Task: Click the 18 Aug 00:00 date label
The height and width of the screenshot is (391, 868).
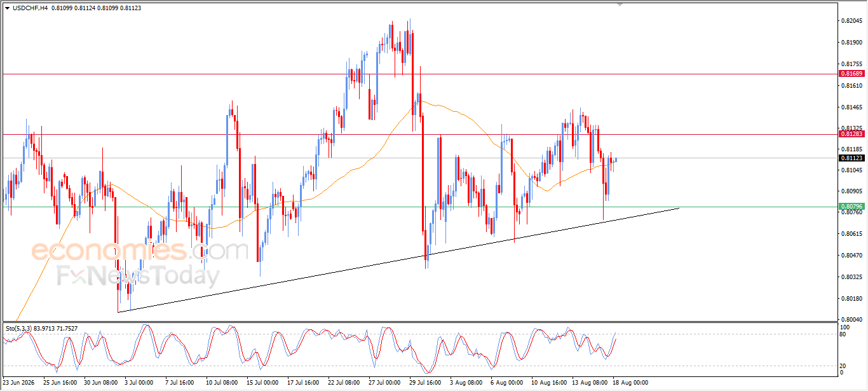Action: tap(632, 383)
